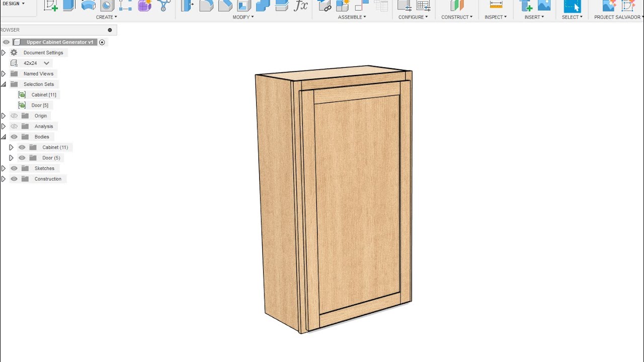This screenshot has width=644, height=362.
Task: Expand the Document Settings node
Action: 4,53
